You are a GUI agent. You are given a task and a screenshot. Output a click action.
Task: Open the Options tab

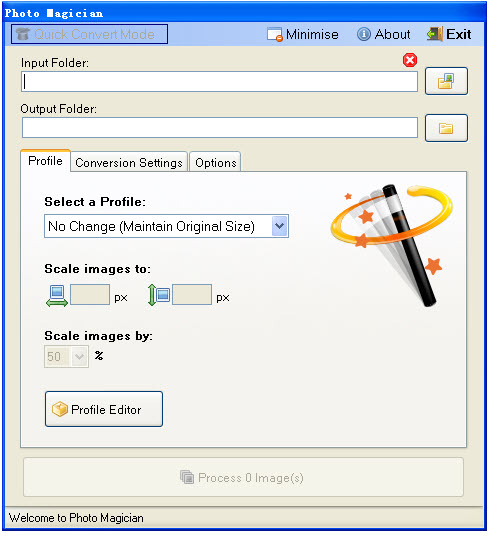215,162
